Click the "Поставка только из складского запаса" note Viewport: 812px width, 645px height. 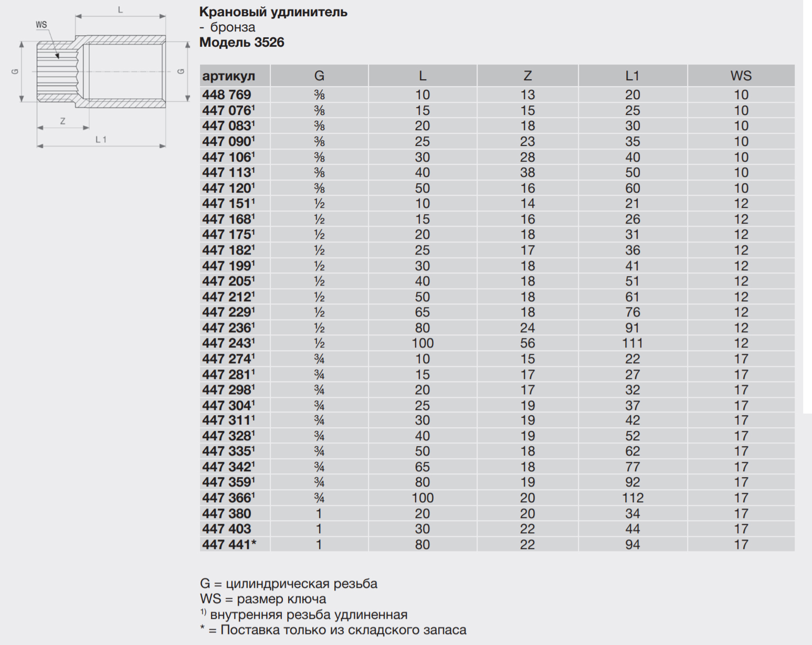343,630
